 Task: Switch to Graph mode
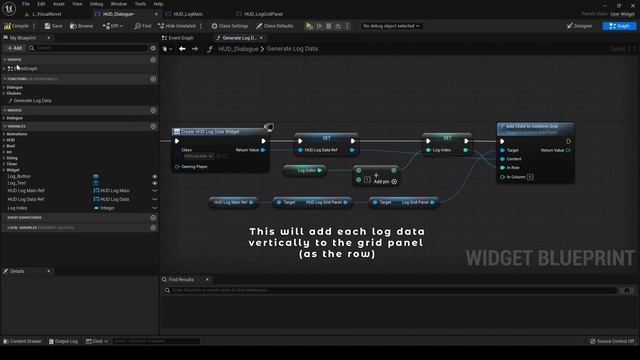point(619,26)
